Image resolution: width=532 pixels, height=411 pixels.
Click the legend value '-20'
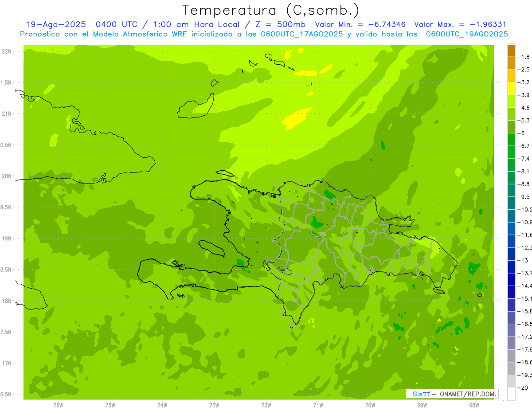523,388
